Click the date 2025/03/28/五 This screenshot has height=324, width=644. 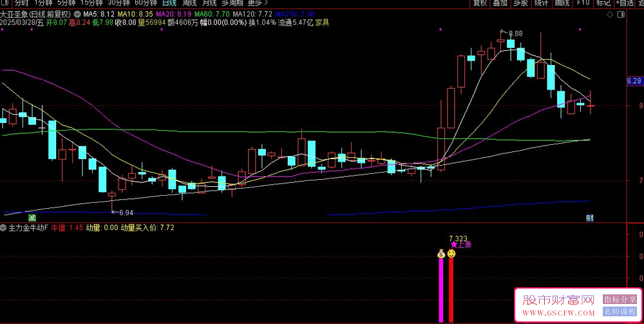coord(22,23)
